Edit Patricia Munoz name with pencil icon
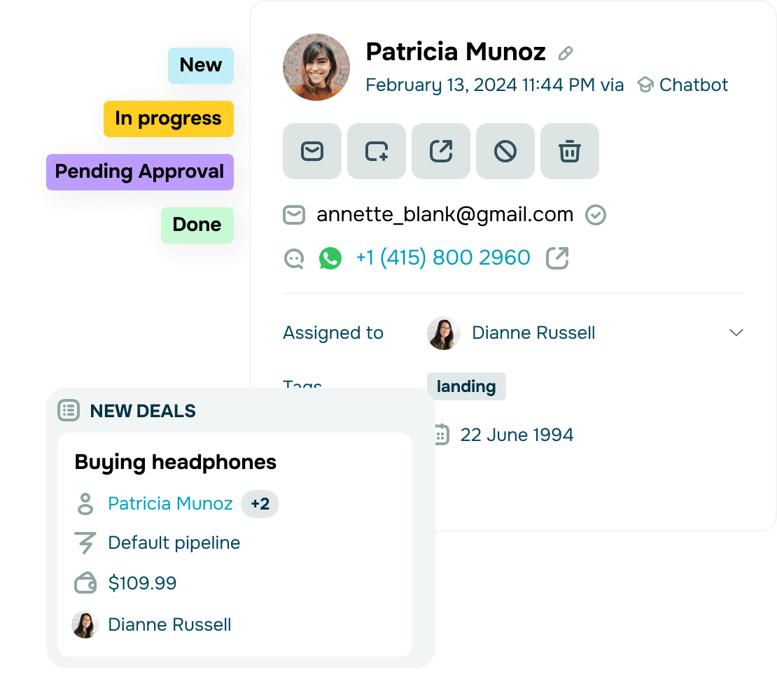Screen dimensions: 777x700 tap(566, 53)
